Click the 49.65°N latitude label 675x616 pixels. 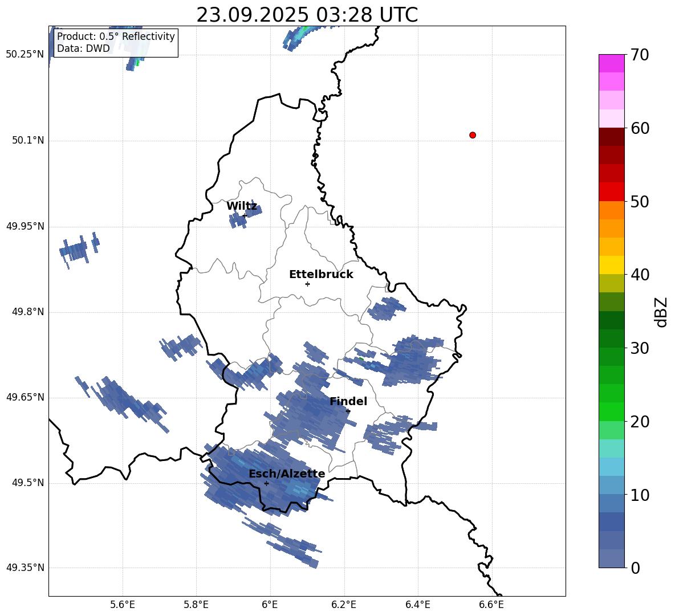coord(26,397)
